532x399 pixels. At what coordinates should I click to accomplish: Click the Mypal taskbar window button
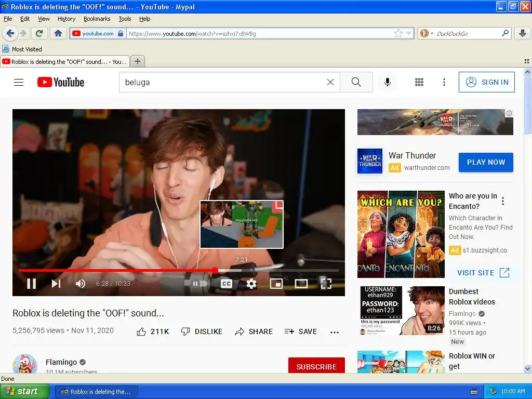coord(96,392)
